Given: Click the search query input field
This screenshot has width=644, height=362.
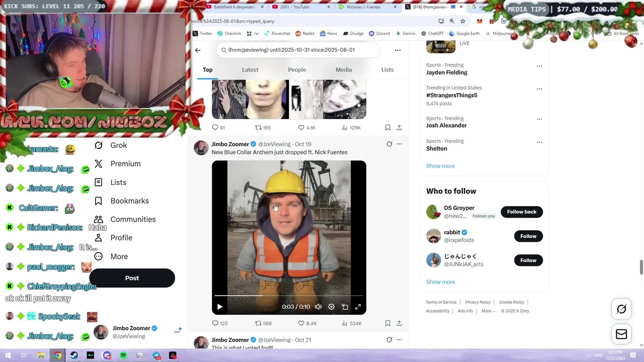Looking at the screenshot, I should tap(298, 50).
